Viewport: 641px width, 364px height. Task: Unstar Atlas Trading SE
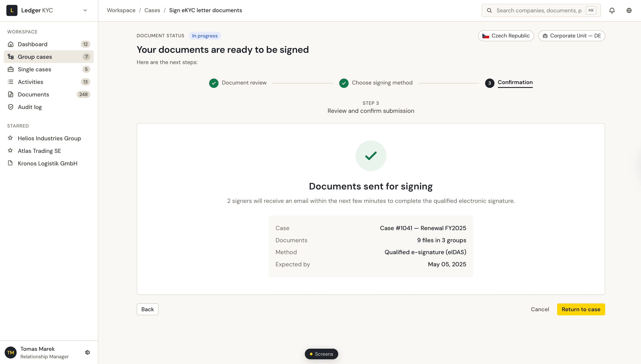(10, 150)
